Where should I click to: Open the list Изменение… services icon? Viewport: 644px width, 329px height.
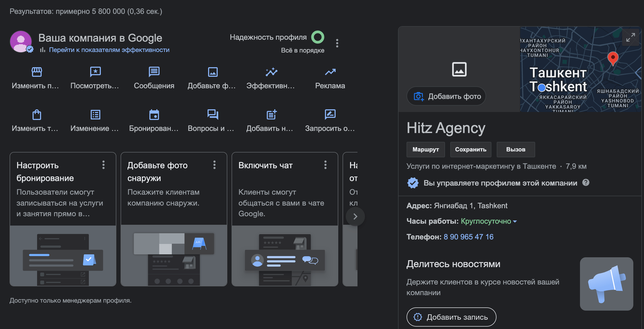coord(95,115)
